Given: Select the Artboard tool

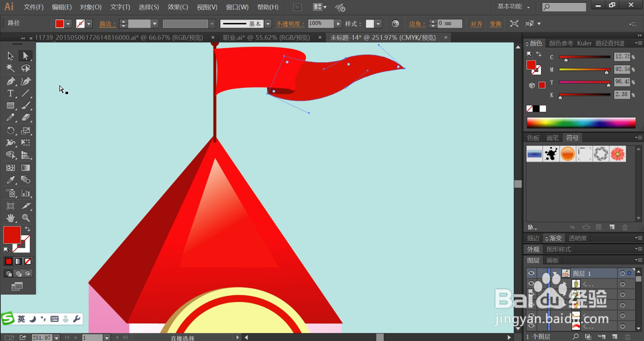Looking at the screenshot, I should click(x=10, y=206).
